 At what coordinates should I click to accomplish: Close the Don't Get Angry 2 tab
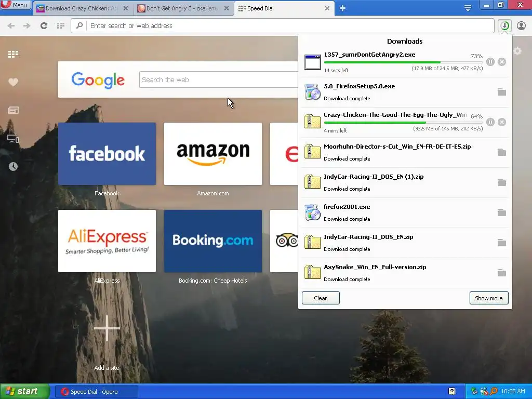click(x=227, y=8)
